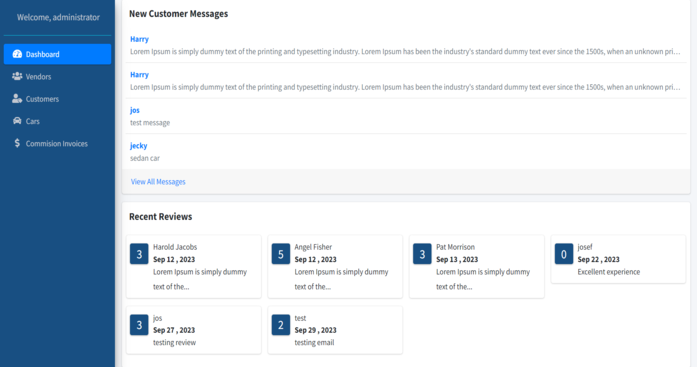Open the Vendors menu item

pyautogui.click(x=57, y=76)
